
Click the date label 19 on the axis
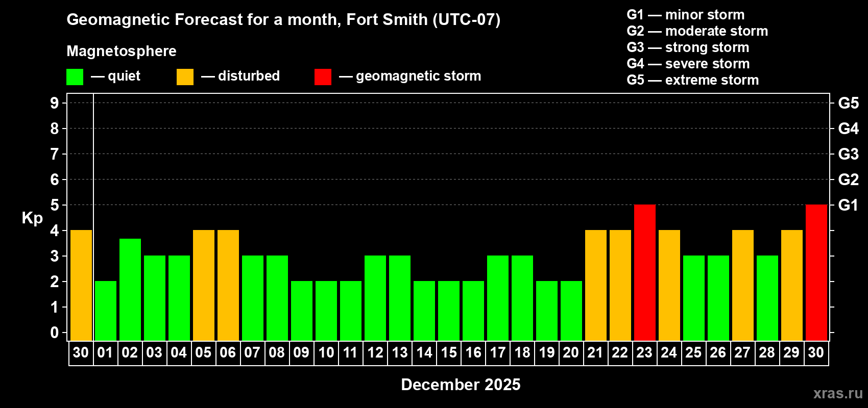click(x=547, y=353)
